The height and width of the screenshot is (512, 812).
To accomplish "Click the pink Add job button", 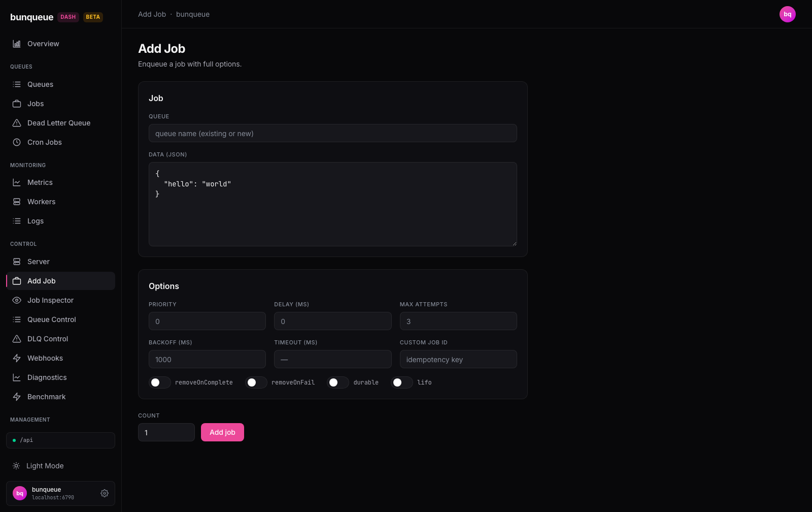I will tap(222, 432).
